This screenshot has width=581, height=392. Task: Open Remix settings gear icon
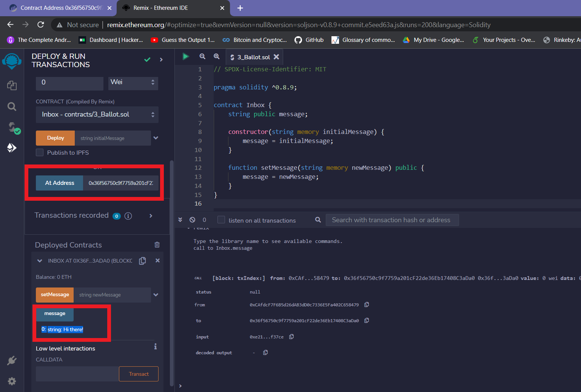[12, 381]
